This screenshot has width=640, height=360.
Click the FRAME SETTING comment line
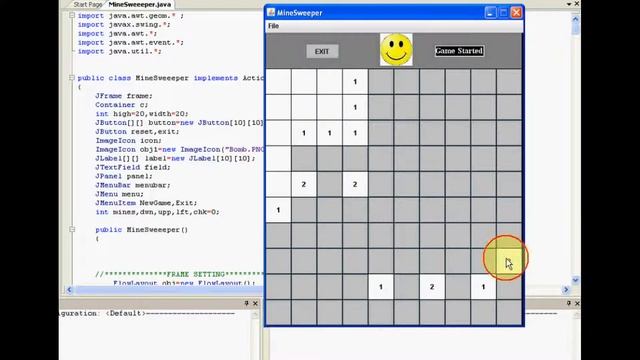[x=180, y=274]
